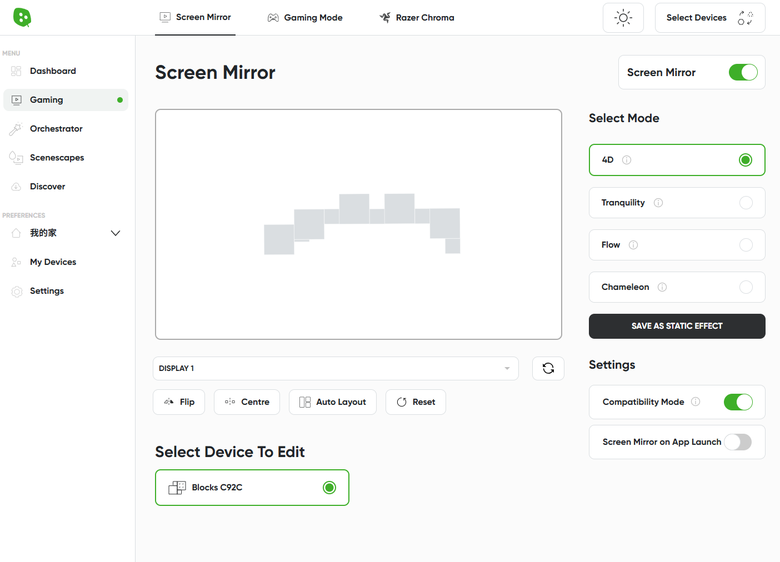This screenshot has width=780, height=562.
Task: Turn off the Screen Mirror toggle
Action: (743, 72)
